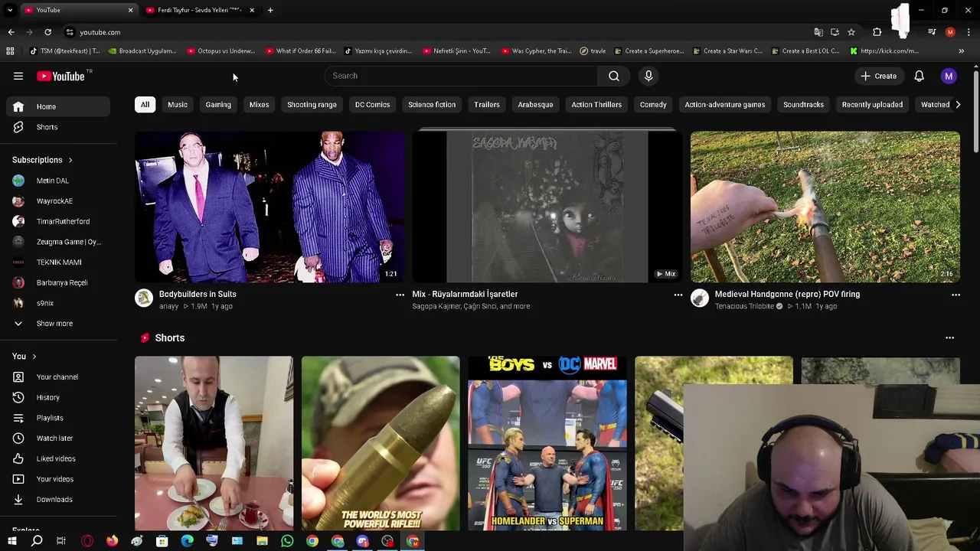
Task: Expand Show more subscriptions
Action: pos(58,324)
